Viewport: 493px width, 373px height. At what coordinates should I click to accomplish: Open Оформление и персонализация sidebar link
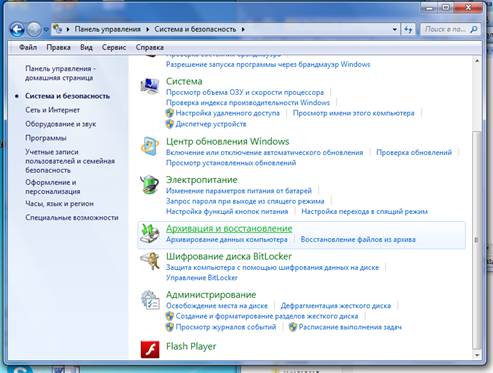click(53, 187)
